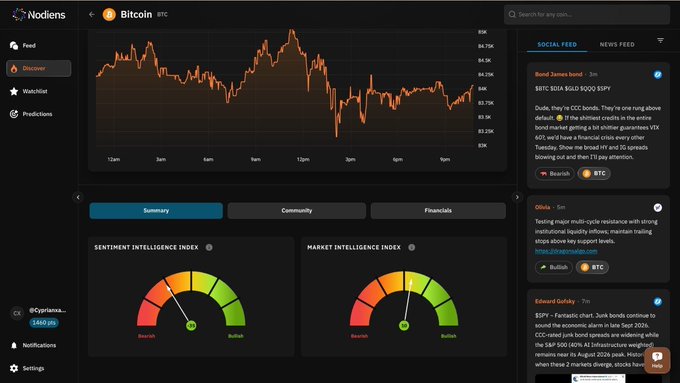The height and width of the screenshot is (383, 680).
Task: Select the Social Feed tab
Action: [x=557, y=44]
